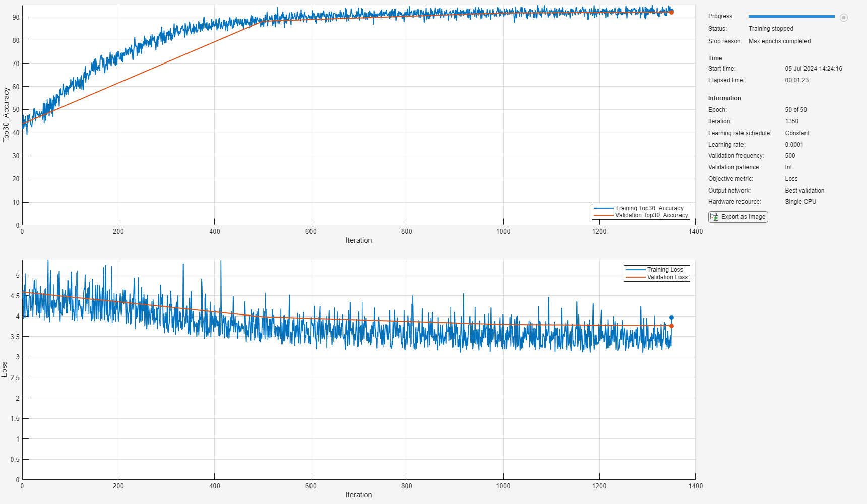Click final validation loss orange marker
867x504 pixels.
671,326
